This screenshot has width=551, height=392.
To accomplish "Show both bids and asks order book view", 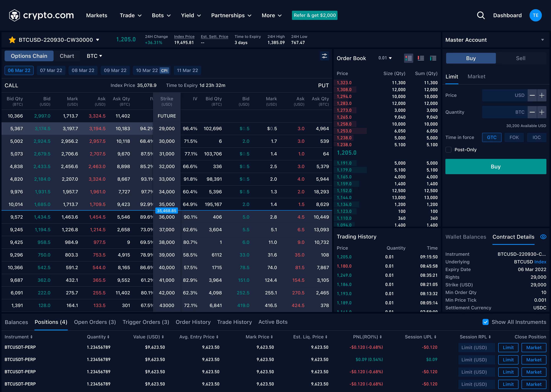I will point(408,58).
